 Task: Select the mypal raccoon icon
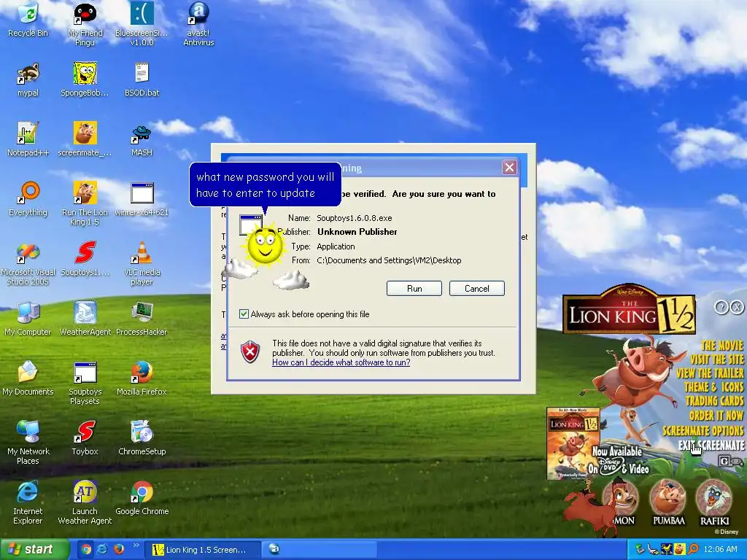point(28,79)
